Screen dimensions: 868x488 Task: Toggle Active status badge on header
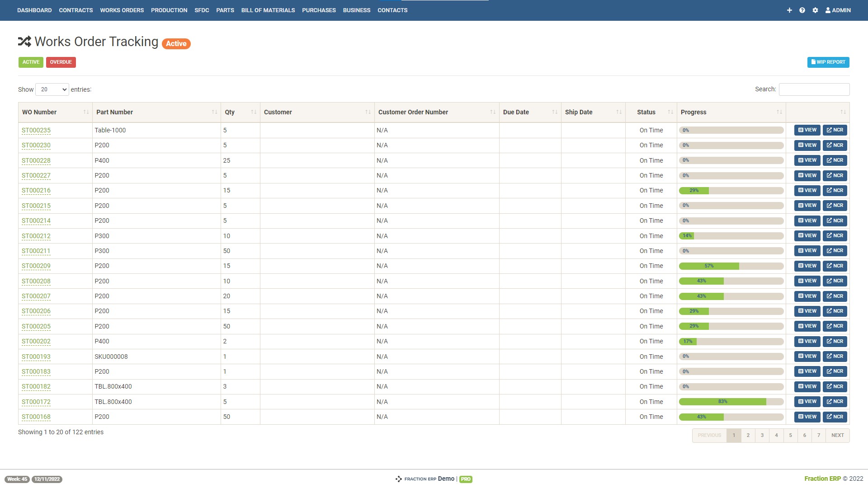click(176, 43)
